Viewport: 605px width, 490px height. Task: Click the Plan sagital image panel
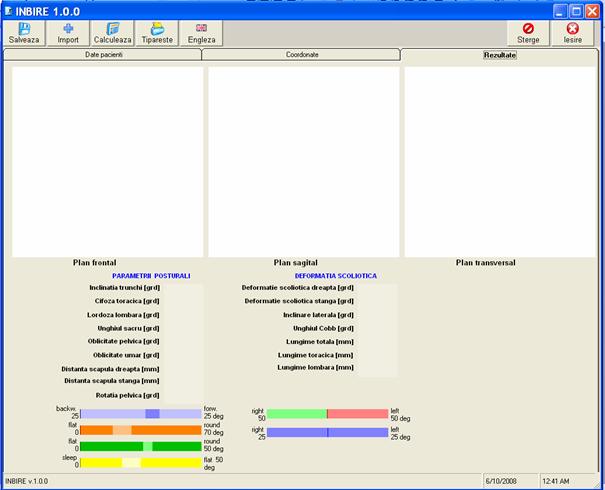303,161
